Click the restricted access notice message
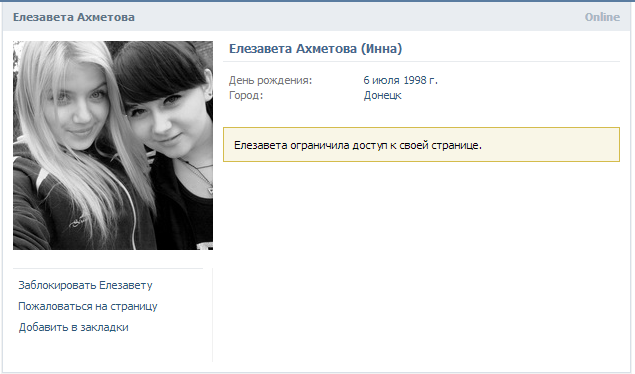The image size is (635, 374). point(421,145)
